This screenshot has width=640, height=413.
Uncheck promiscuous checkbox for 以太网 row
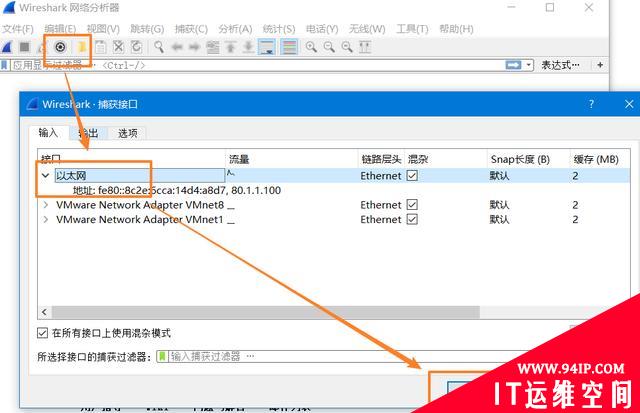pos(412,175)
